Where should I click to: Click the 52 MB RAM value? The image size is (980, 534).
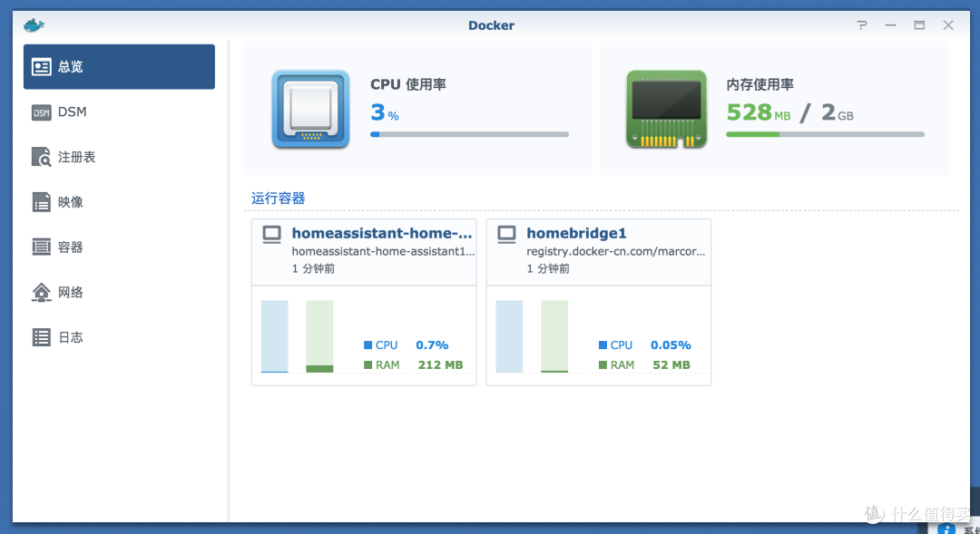click(671, 364)
